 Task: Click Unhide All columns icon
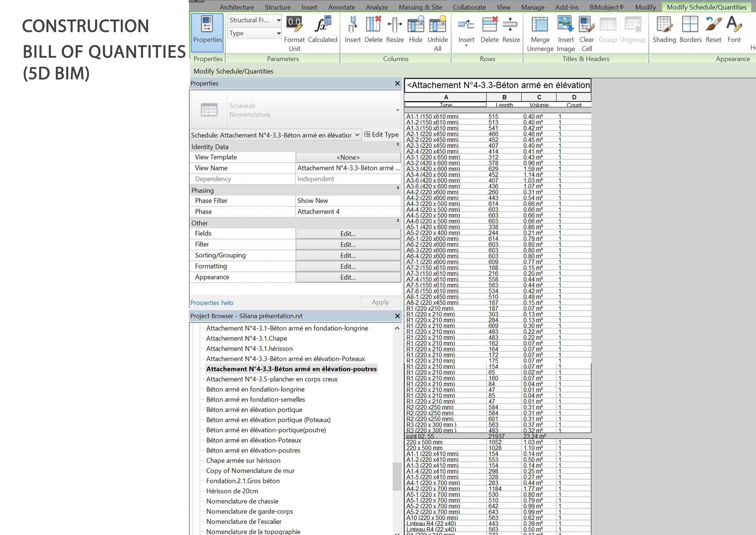[x=437, y=33]
